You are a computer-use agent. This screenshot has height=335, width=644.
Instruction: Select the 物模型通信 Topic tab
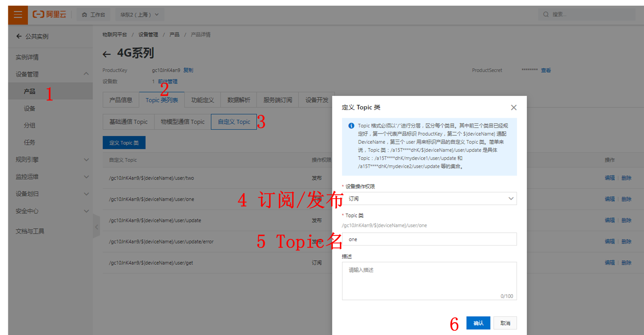coord(182,122)
